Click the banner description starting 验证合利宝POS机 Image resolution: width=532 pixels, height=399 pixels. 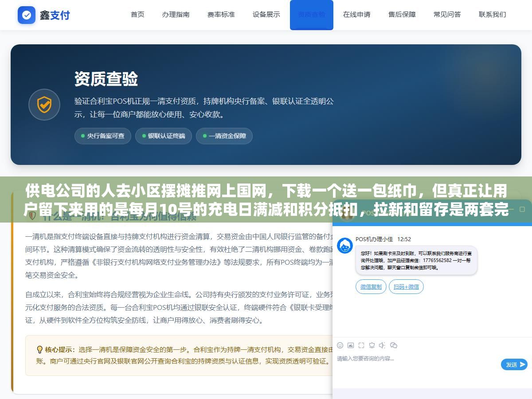pyautogui.click(x=204, y=108)
